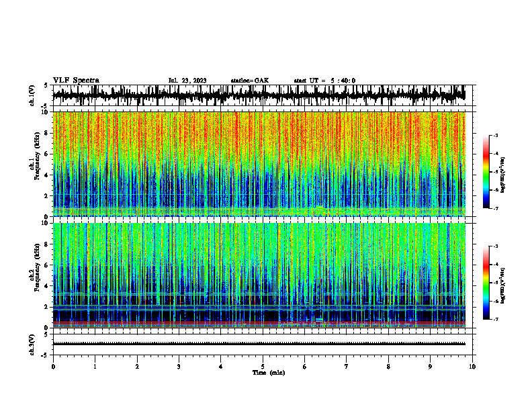Click the "8" kHz tick on ch.1 frequency axis

coord(47,133)
